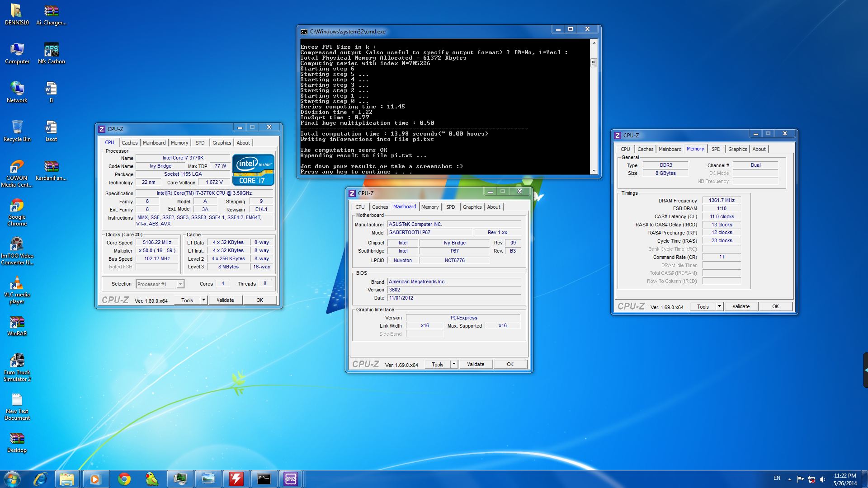Click the cmd window scrollbar down arrow
This screenshot has height=488, width=868.
594,171
